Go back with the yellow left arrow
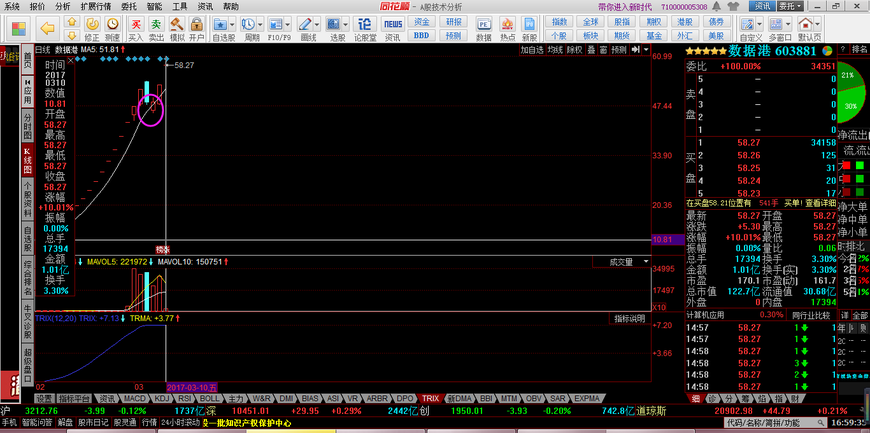Image resolution: width=870 pixels, height=433 pixels. point(48,28)
